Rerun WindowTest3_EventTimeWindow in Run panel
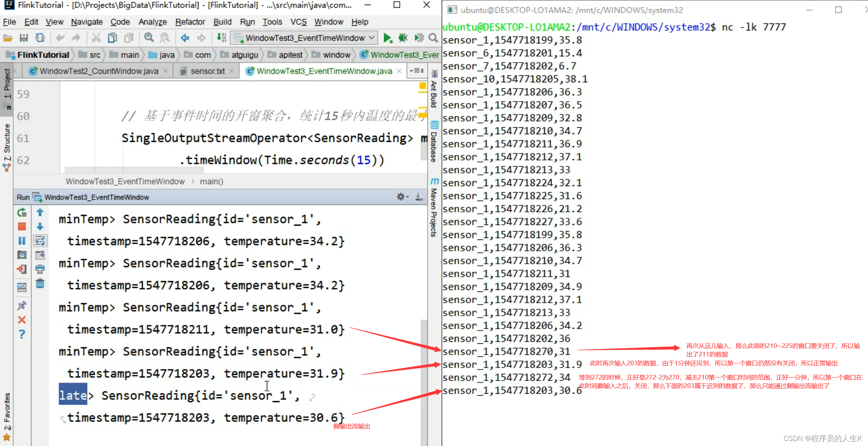This screenshot has width=868, height=446. pyautogui.click(x=22, y=213)
